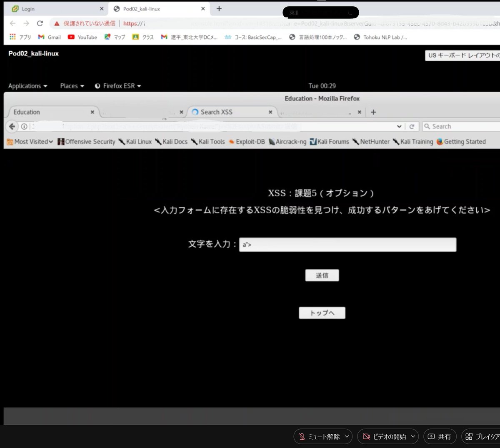
Task: Open Kali Forums bookmark
Action: click(329, 142)
